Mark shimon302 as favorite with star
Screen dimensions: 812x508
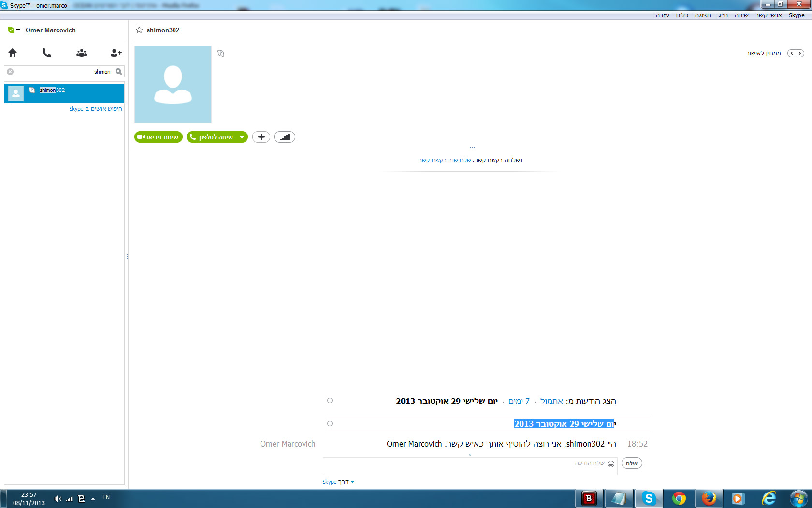139,30
